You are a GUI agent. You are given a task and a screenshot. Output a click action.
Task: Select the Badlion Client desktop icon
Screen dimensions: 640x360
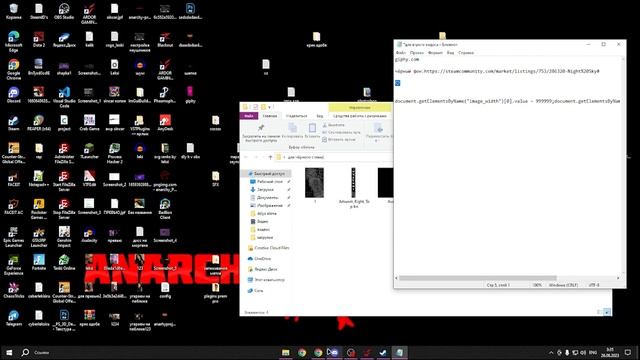tap(165, 208)
